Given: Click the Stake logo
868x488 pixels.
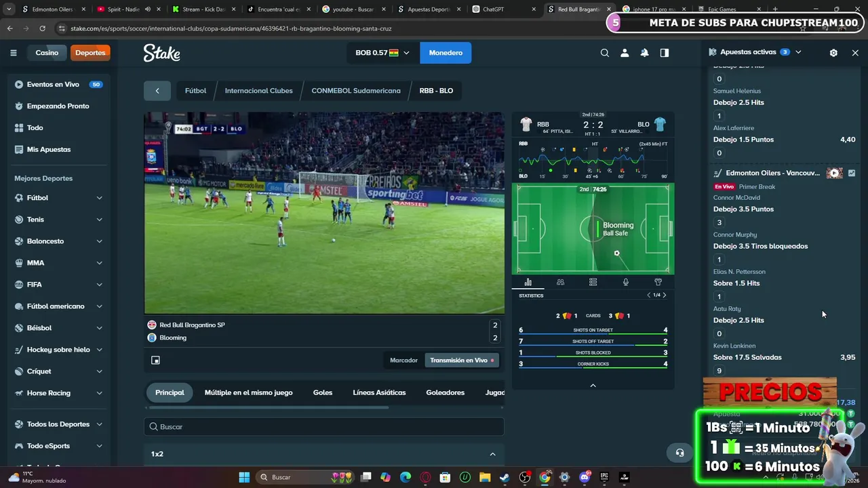Looking at the screenshot, I should click(161, 53).
